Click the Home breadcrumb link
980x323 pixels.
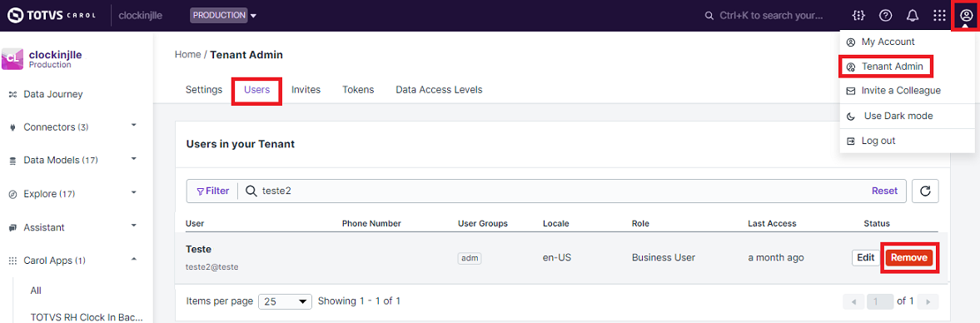188,55
